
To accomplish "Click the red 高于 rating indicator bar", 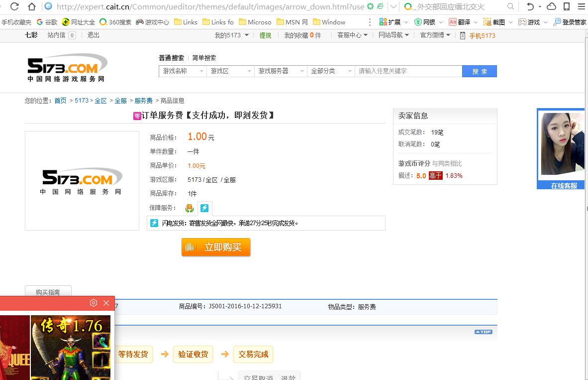I will [x=435, y=175].
